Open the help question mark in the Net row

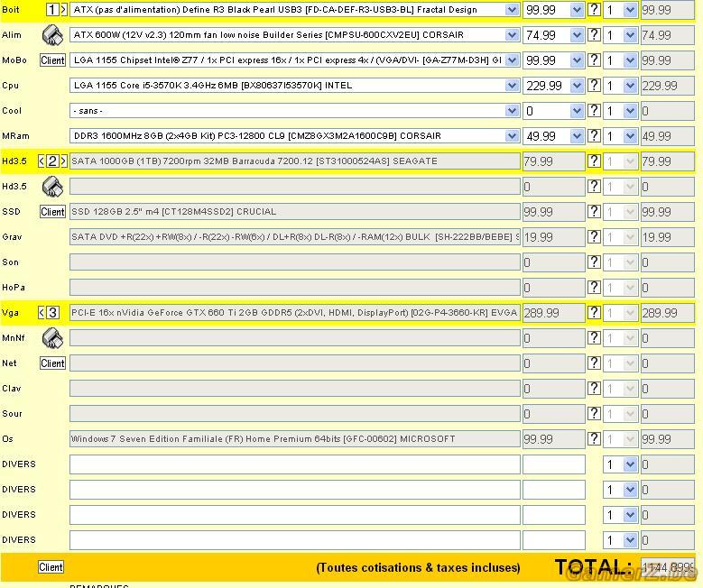click(x=594, y=363)
